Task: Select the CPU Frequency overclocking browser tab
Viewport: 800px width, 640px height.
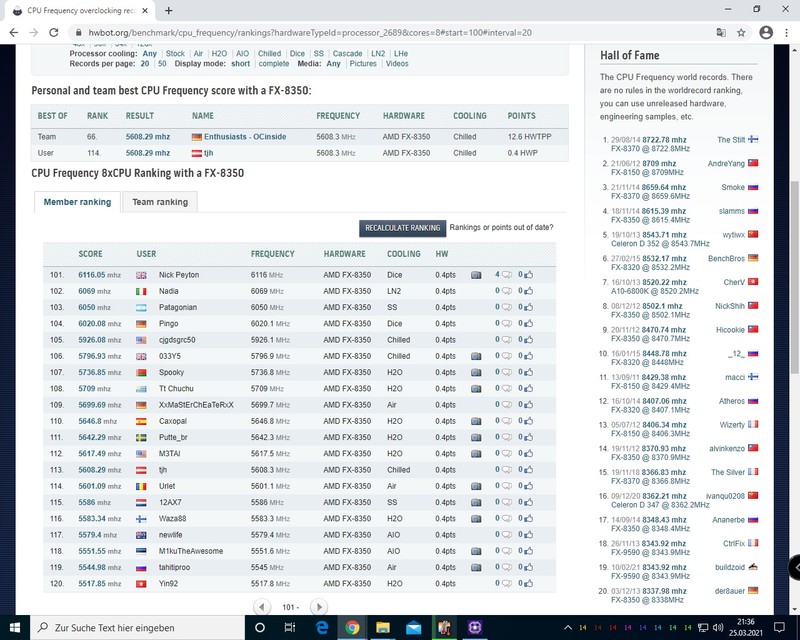Action: (x=82, y=10)
